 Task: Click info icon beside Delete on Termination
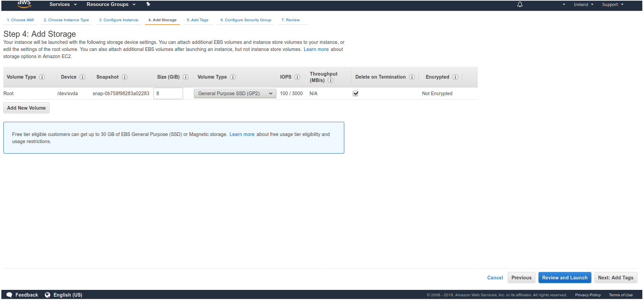pos(412,77)
